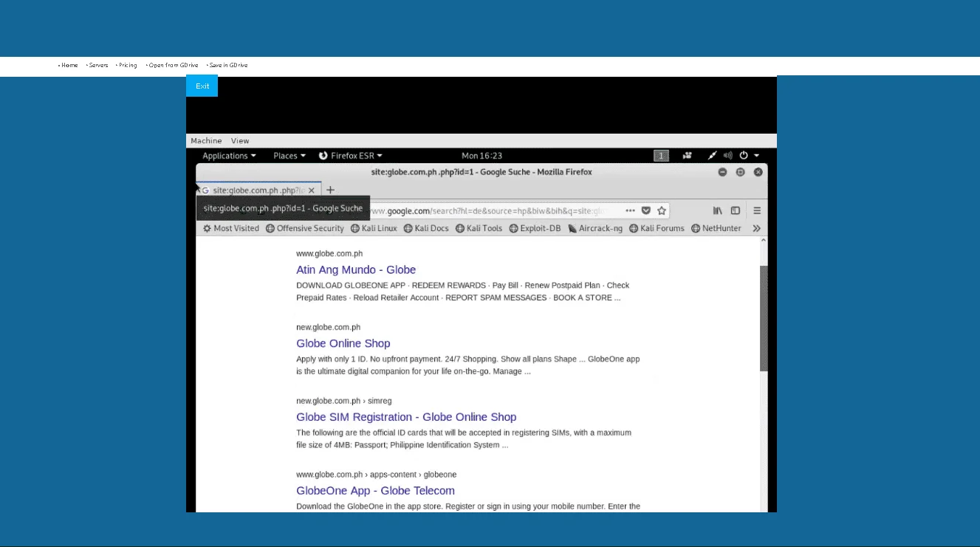Choose Open from GDrive

click(174, 65)
